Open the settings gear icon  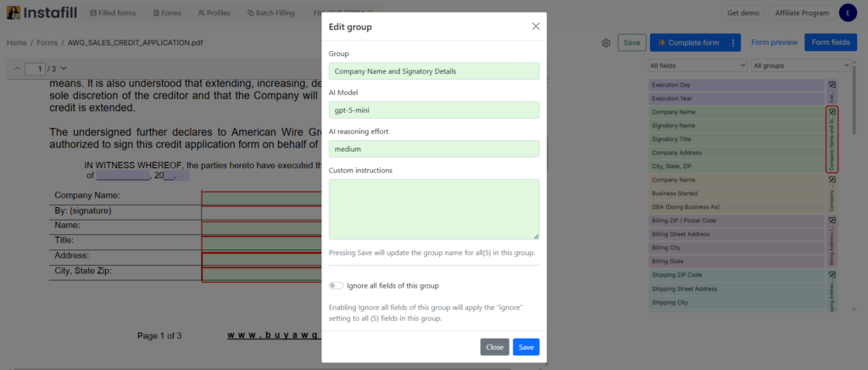click(606, 42)
